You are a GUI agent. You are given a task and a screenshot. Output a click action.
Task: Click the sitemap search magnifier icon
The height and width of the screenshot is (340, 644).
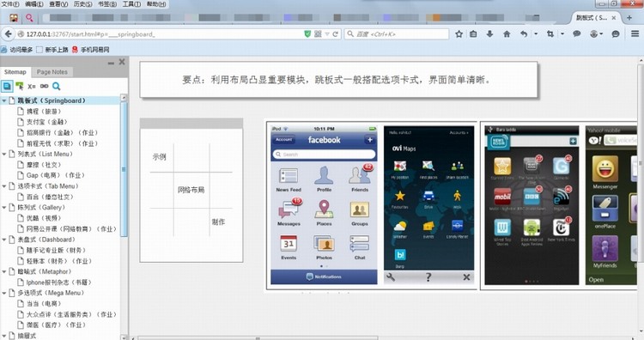coord(57,86)
